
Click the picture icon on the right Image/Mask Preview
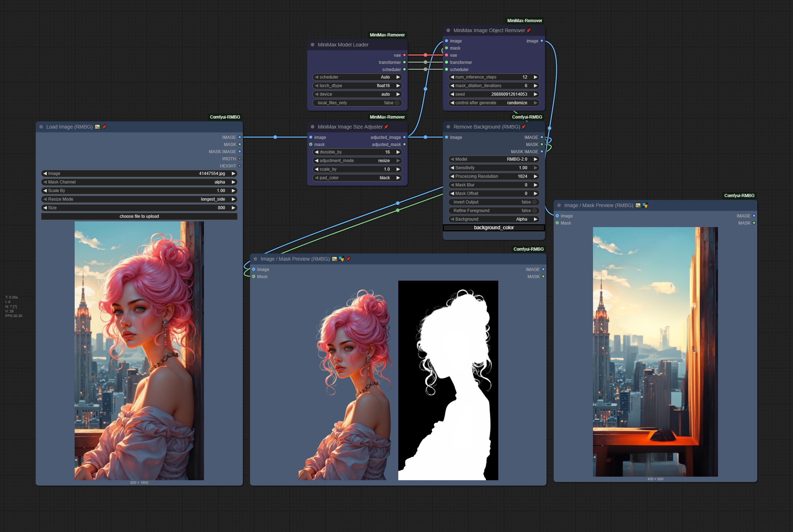tap(638, 205)
